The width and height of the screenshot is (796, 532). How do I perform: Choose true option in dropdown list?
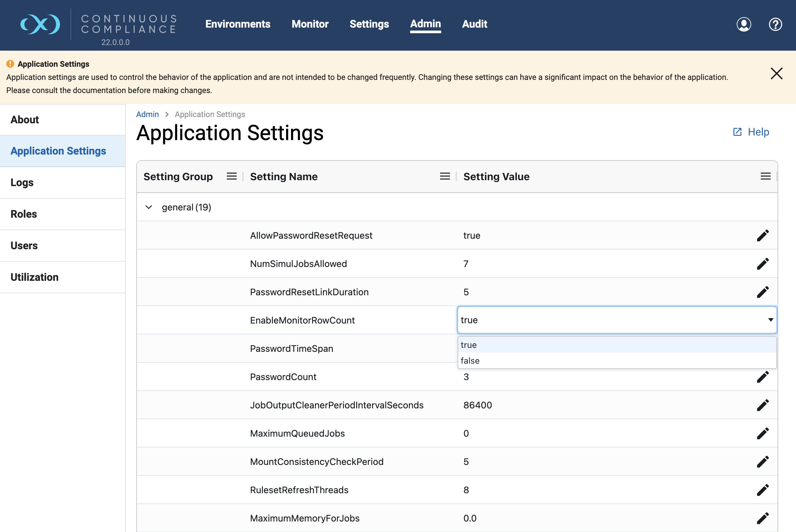point(469,345)
